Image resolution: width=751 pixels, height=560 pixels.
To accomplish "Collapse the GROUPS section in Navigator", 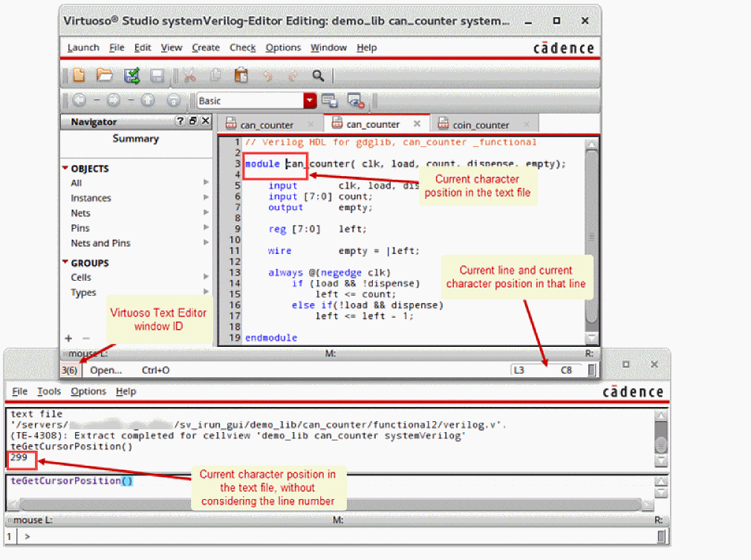I will click(x=65, y=263).
